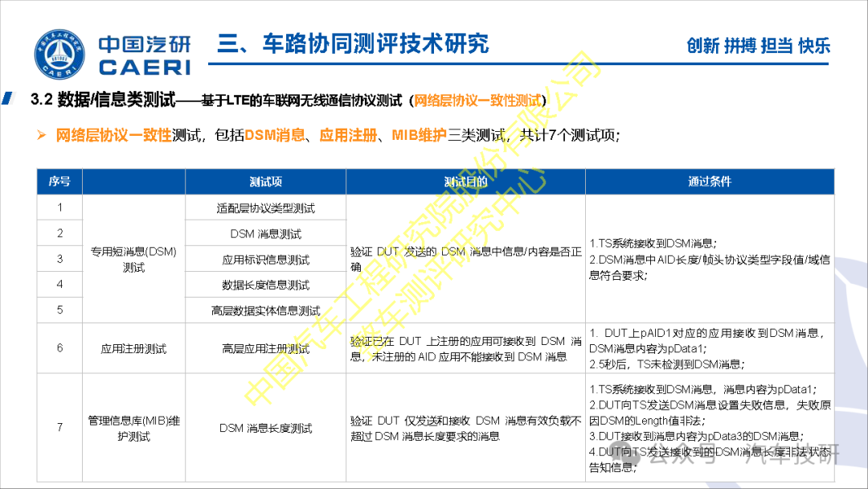
Task: Select the DSM 消息测试 cell
Action: 266,234
